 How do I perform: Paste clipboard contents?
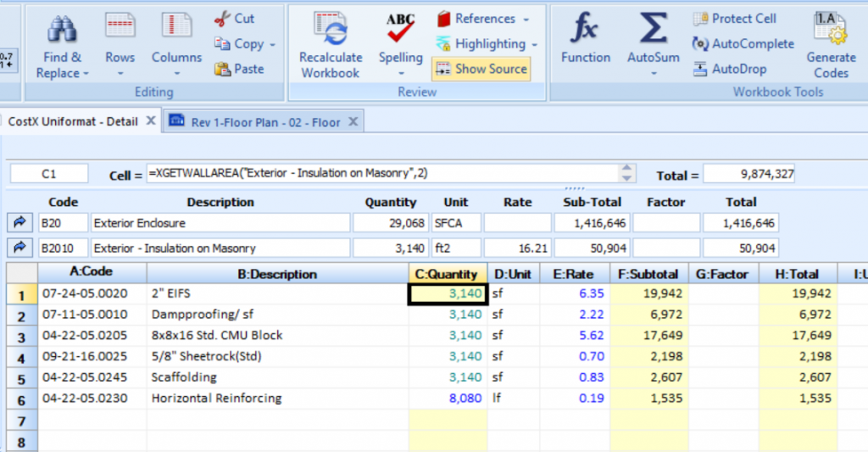[x=239, y=69]
